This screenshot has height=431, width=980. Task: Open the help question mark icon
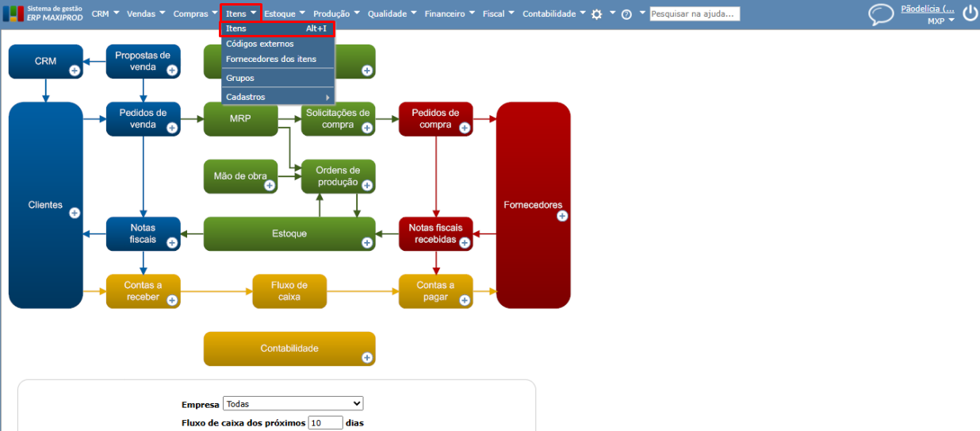pyautogui.click(x=626, y=14)
